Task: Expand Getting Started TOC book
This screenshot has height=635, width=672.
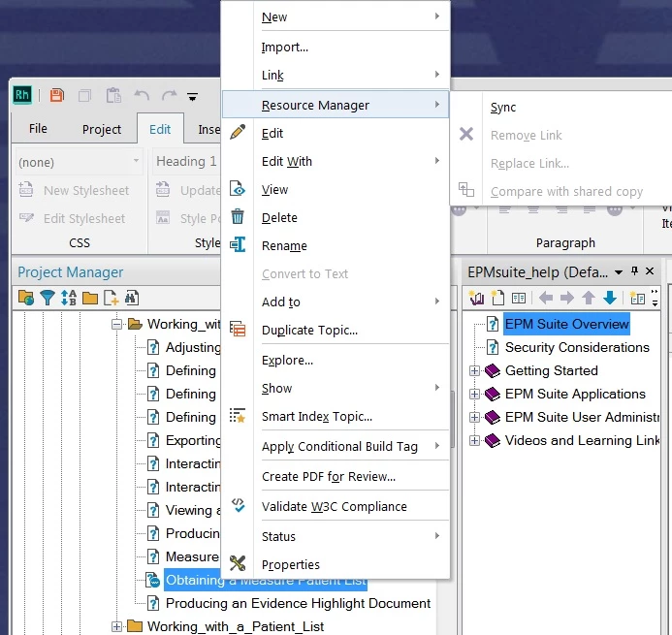Action: pyautogui.click(x=474, y=370)
